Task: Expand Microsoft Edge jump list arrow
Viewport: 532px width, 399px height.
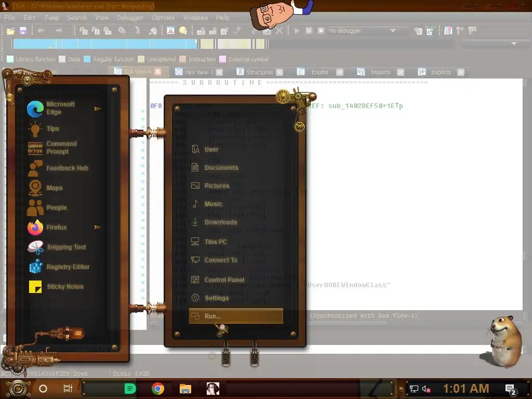Action: coord(97,109)
